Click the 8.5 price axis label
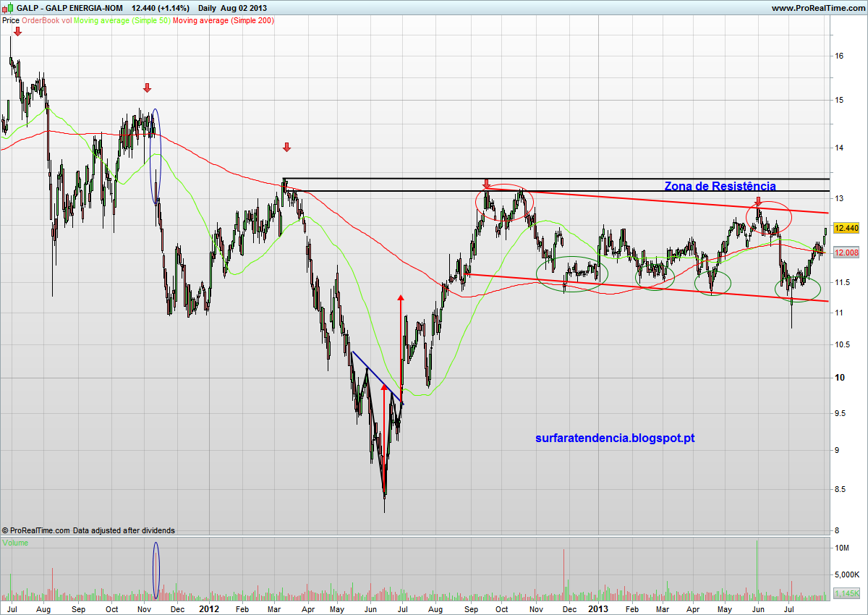Viewport: 868px width, 615px height. (841, 490)
